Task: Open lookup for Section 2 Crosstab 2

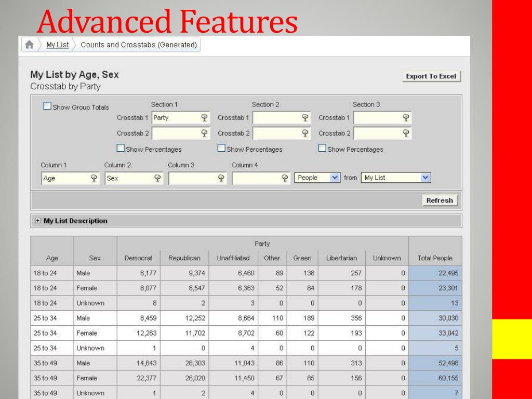Action: click(305, 134)
